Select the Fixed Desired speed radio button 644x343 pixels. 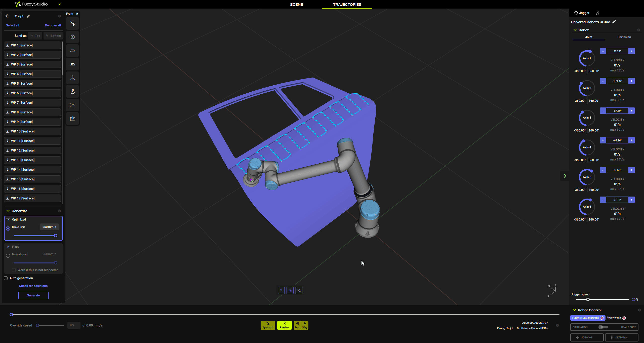tap(8, 256)
